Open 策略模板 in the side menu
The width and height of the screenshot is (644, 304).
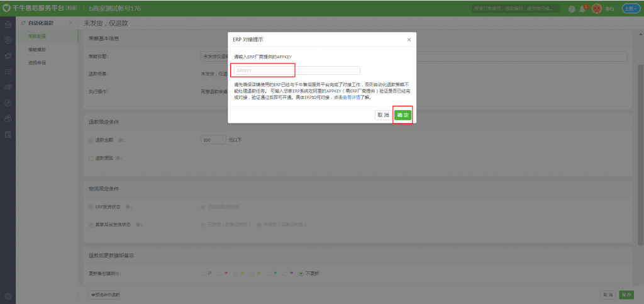(37, 49)
